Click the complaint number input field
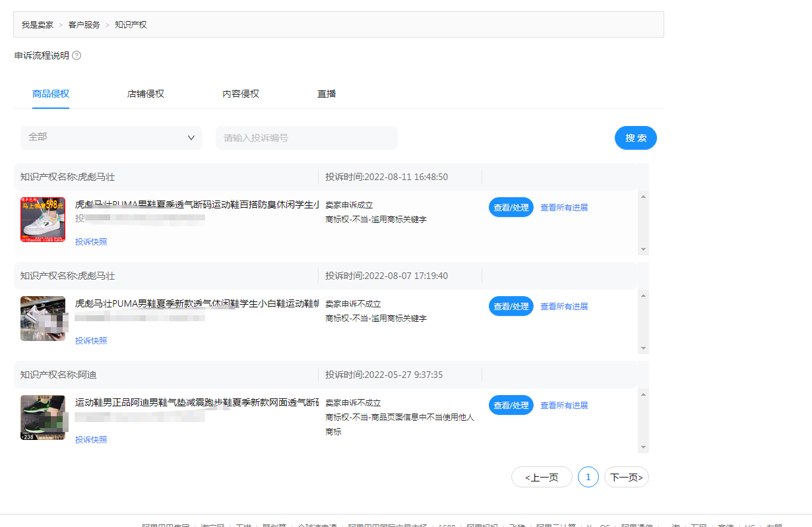The image size is (812, 527). tap(307, 138)
